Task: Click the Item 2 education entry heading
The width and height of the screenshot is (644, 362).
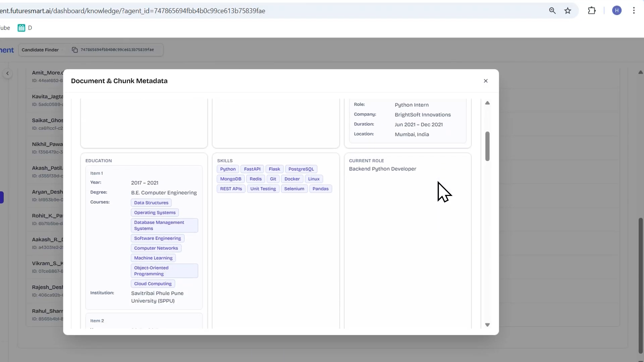Action: pyautogui.click(x=97, y=321)
